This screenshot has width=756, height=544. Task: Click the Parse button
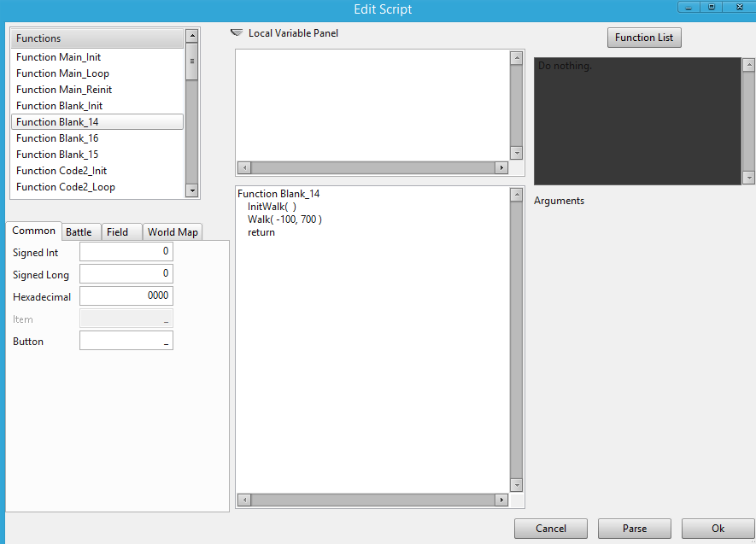coord(635,529)
